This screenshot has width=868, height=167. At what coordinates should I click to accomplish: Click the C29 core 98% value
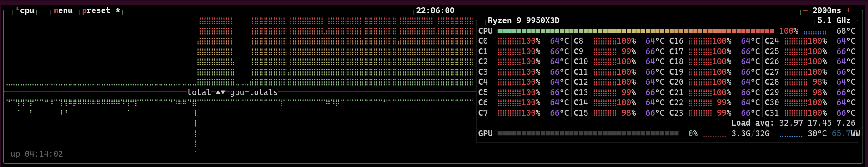pyautogui.click(x=819, y=92)
